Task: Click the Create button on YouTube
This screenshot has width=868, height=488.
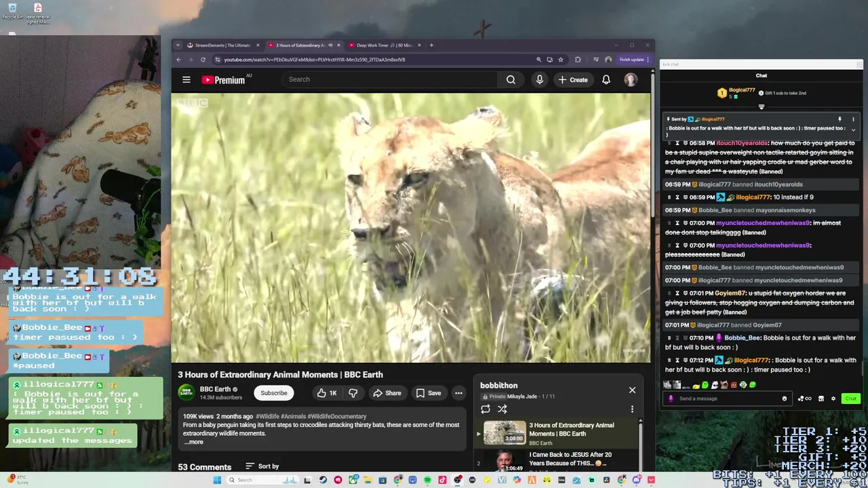Action: click(x=573, y=79)
